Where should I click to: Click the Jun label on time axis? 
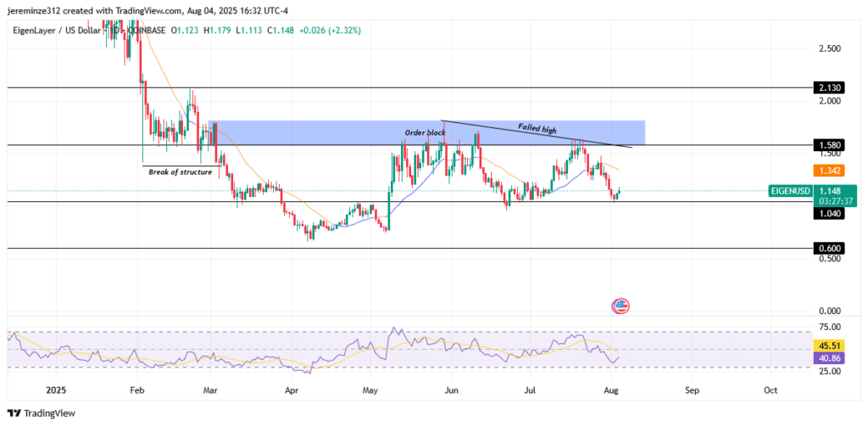pyautogui.click(x=451, y=390)
